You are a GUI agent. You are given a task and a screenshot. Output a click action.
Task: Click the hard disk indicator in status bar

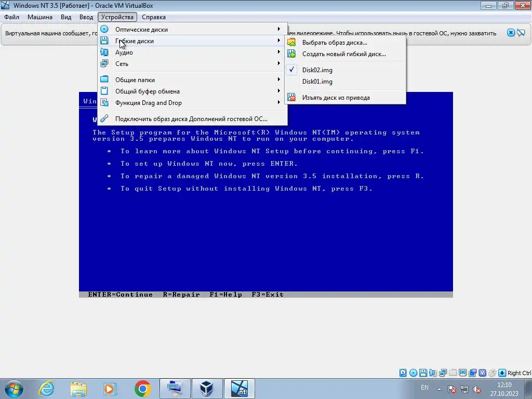click(403, 373)
